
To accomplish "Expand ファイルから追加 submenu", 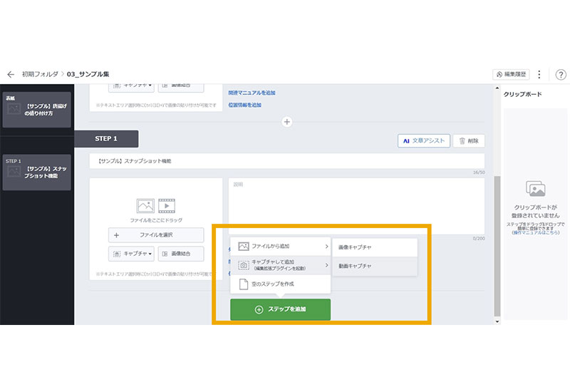I will [280, 247].
